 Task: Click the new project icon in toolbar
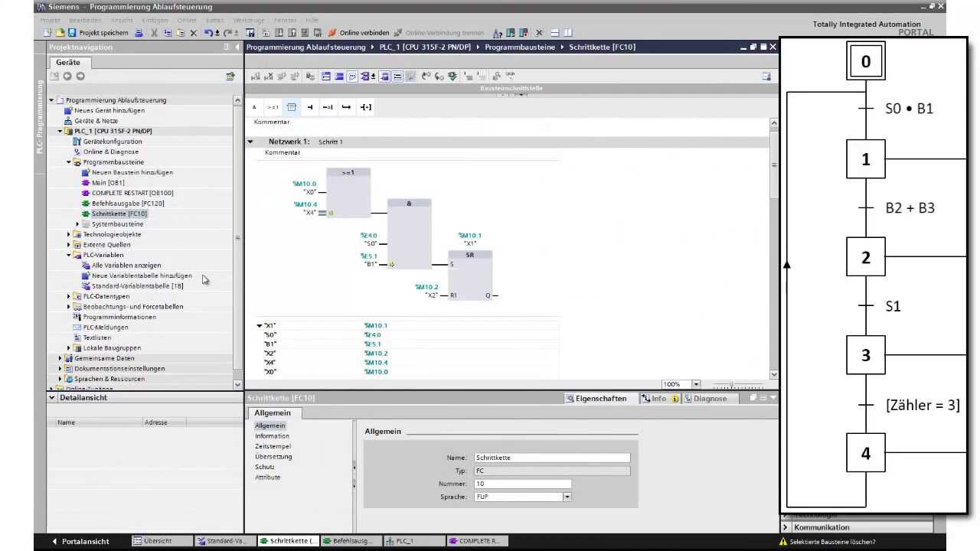click(48, 33)
